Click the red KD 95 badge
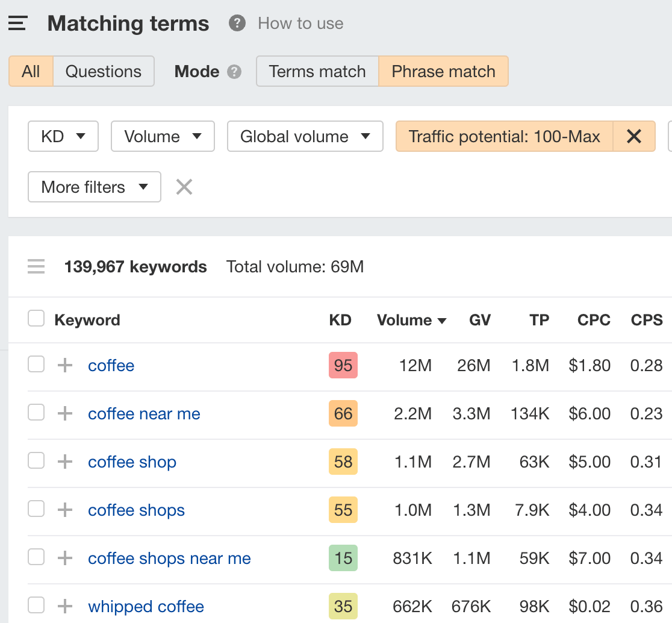The image size is (672, 623). point(343,364)
